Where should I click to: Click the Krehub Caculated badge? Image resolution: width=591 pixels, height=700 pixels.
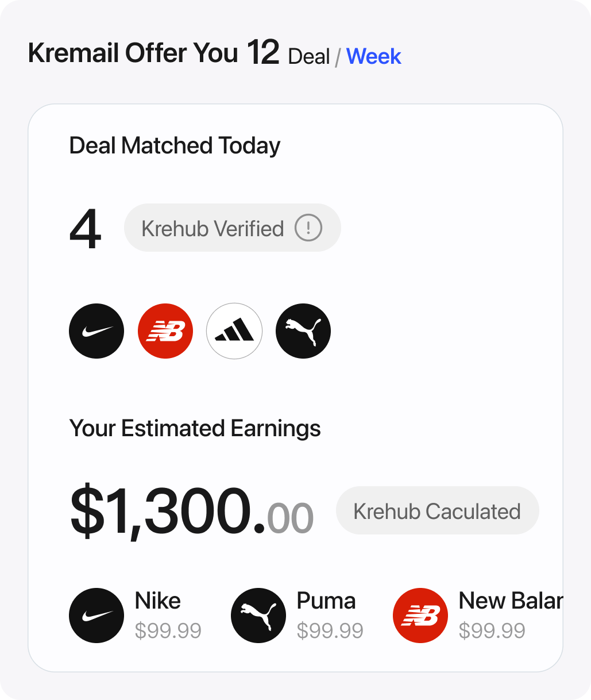click(438, 510)
